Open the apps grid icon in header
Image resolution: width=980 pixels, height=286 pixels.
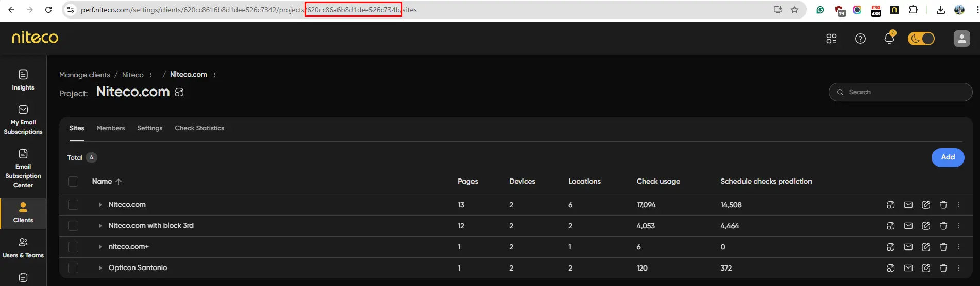point(832,39)
